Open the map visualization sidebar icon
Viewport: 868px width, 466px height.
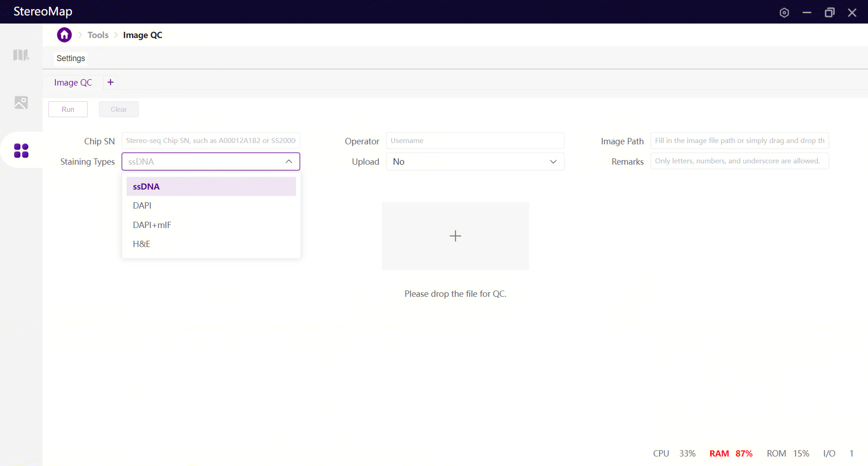pyautogui.click(x=21, y=55)
